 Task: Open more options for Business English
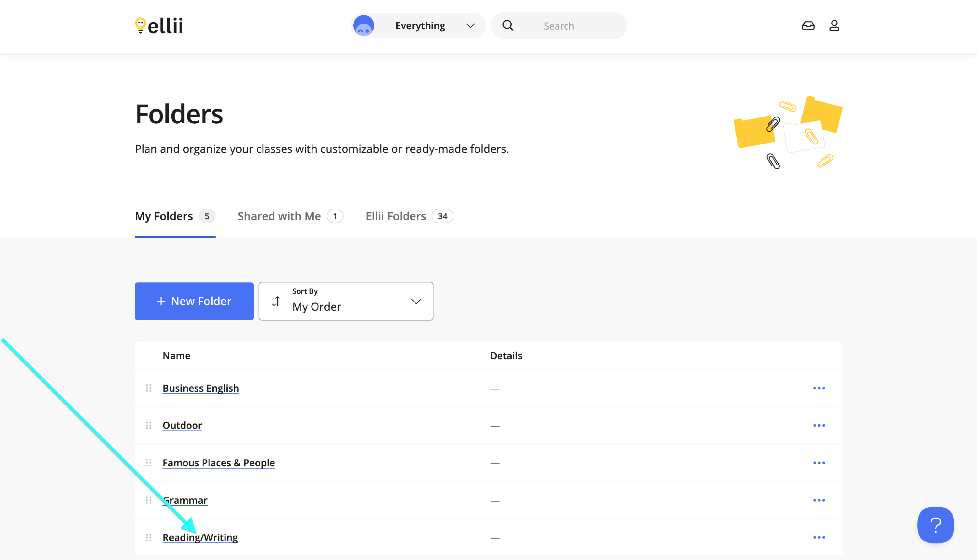point(819,388)
